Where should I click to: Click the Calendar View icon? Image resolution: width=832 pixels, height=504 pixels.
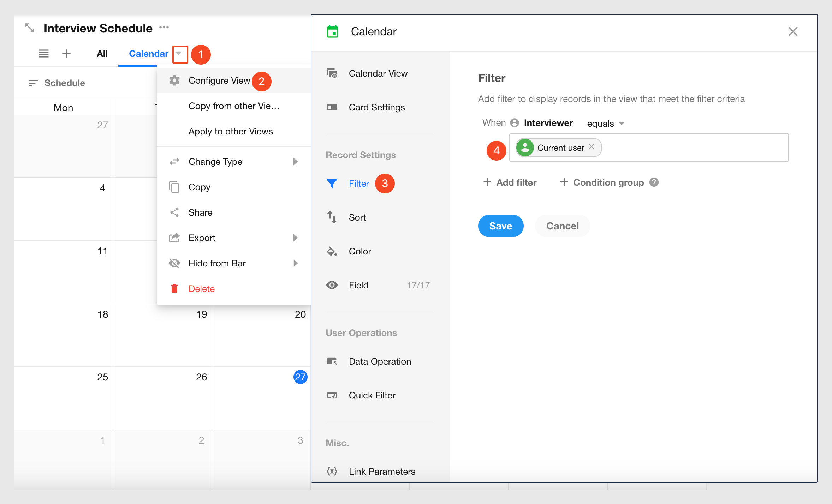332,73
